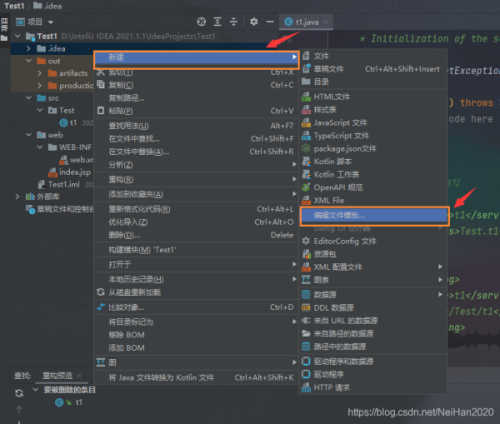Expand the 外部库 node
500x424 pixels.
point(17,197)
